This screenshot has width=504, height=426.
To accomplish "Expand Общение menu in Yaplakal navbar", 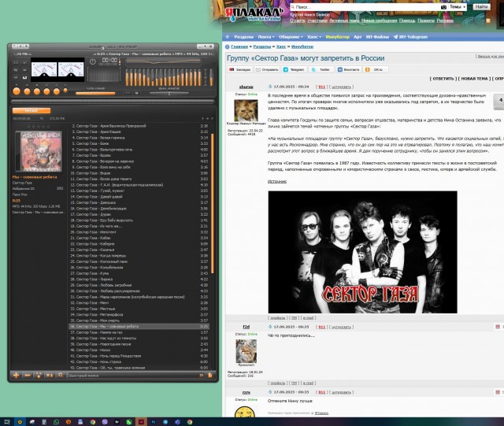I will click(291, 37).
